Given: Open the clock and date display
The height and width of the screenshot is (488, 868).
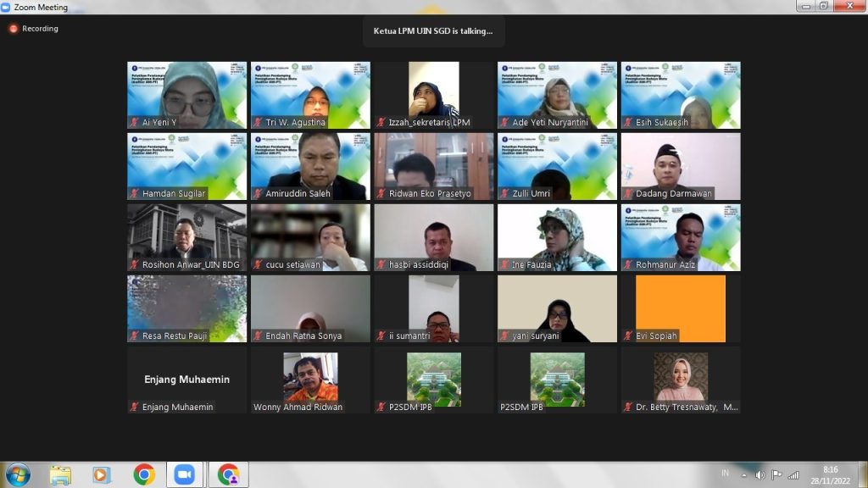Looking at the screenshot, I should pos(830,474).
